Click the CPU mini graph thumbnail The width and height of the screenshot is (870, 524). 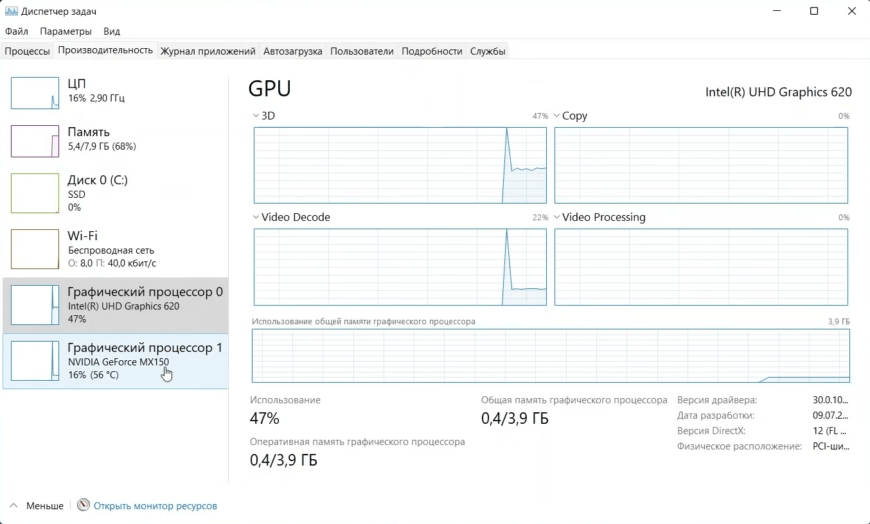point(35,93)
